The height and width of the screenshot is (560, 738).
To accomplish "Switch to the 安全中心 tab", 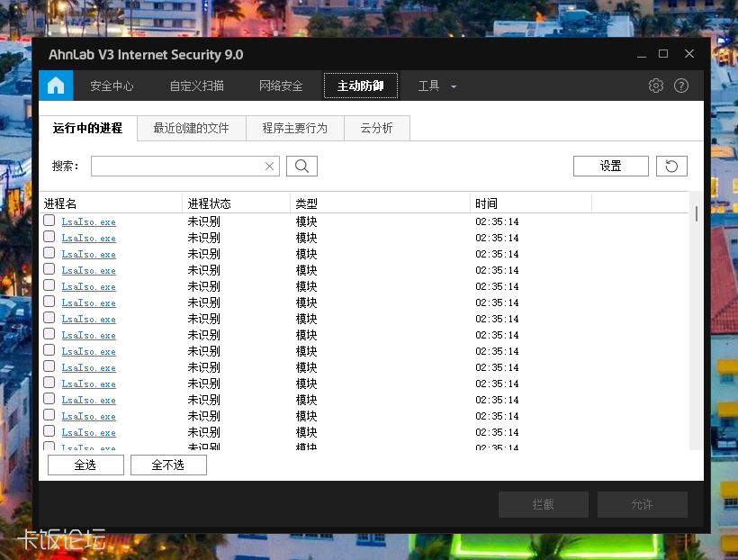I will (x=112, y=85).
